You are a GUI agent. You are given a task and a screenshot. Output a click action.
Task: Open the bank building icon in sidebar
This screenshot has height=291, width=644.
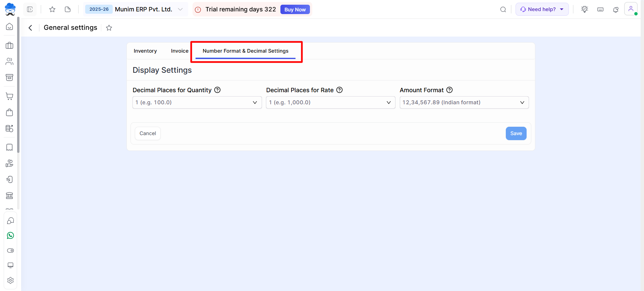click(x=10, y=195)
